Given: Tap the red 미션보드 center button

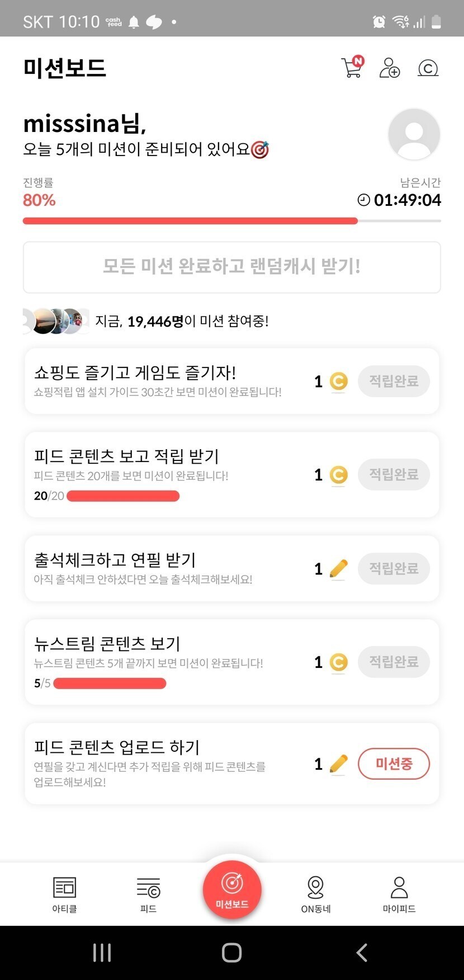Looking at the screenshot, I should pyautogui.click(x=232, y=889).
